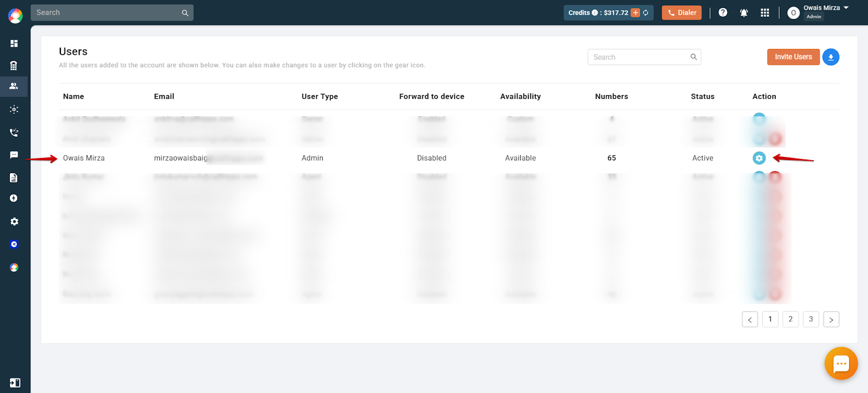
Task: Click the magnifier in the users search box
Action: [693, 57]
